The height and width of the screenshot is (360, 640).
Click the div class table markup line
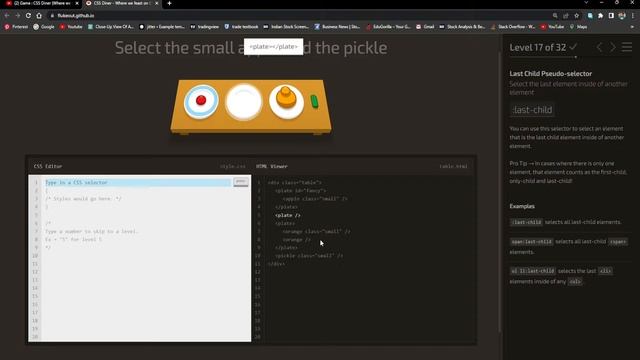295,182
